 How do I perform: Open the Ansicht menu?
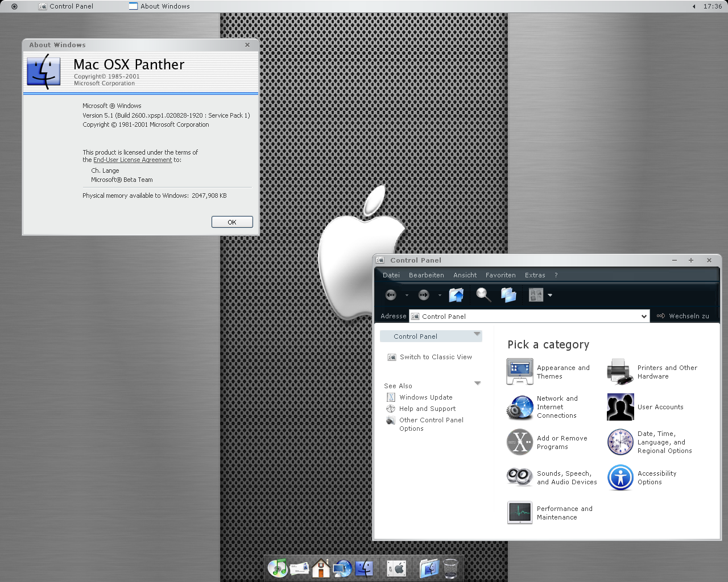(x=465, y=275)
